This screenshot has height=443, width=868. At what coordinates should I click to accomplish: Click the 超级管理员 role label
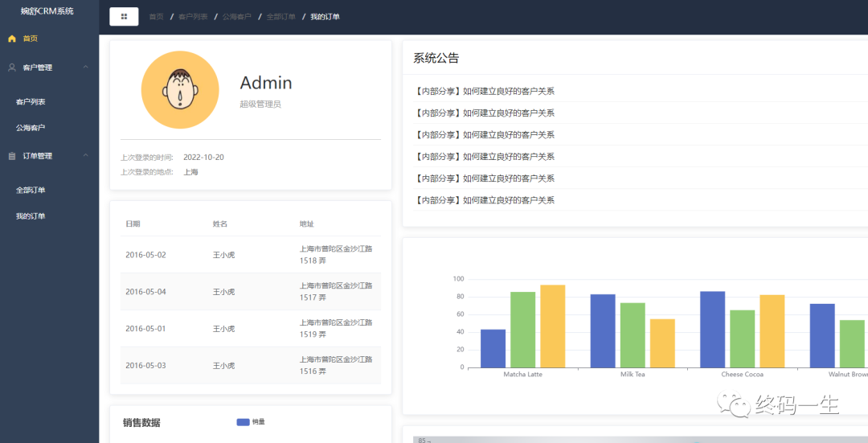click(260, 104)
